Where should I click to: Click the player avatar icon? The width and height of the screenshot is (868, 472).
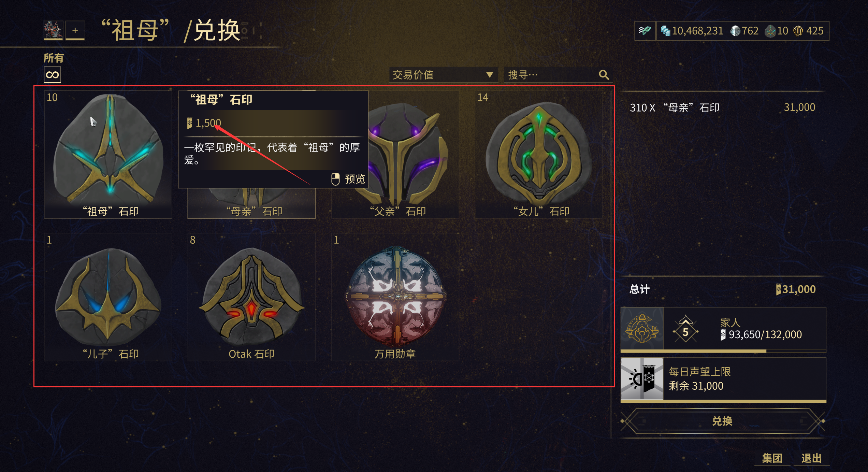53,30
